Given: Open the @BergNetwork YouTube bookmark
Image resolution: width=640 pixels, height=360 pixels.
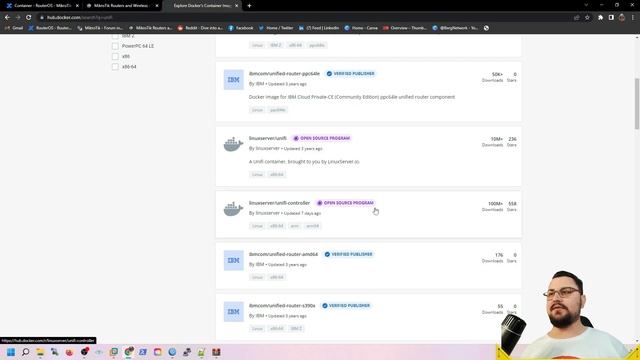Looking at the screenshot, I should [x=456, y=28].
